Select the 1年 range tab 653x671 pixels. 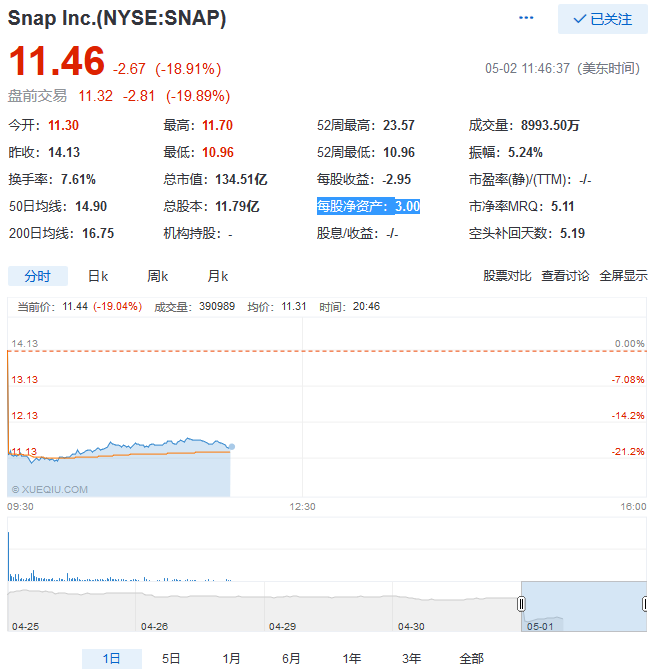352,658
